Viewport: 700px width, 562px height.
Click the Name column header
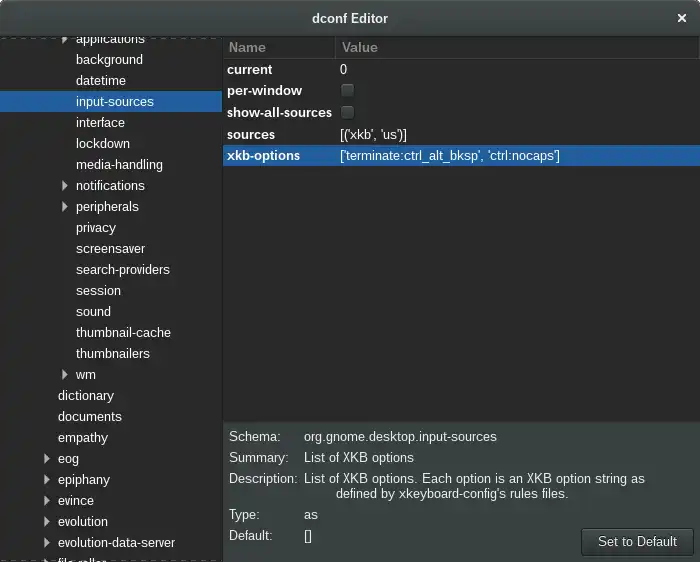pyautogui.click(x=279, y=47)
